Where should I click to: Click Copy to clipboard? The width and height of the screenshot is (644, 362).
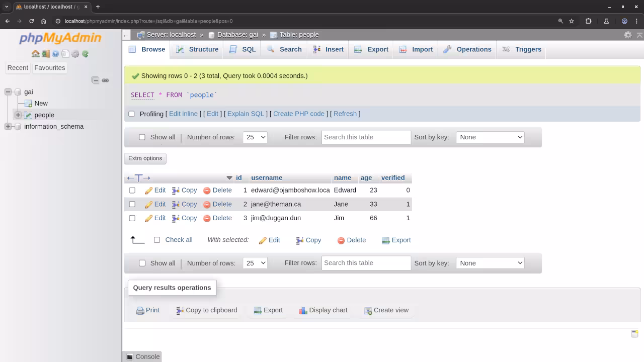pos(207,311)
